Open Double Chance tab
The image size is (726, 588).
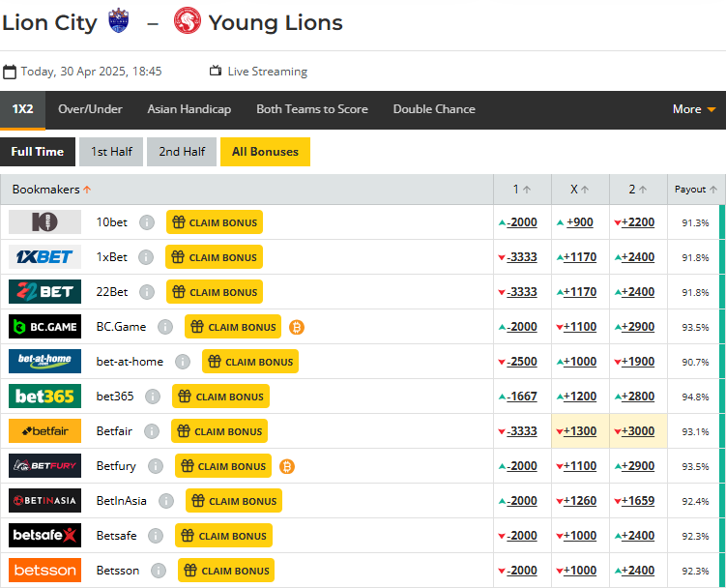tap(434, 109)
